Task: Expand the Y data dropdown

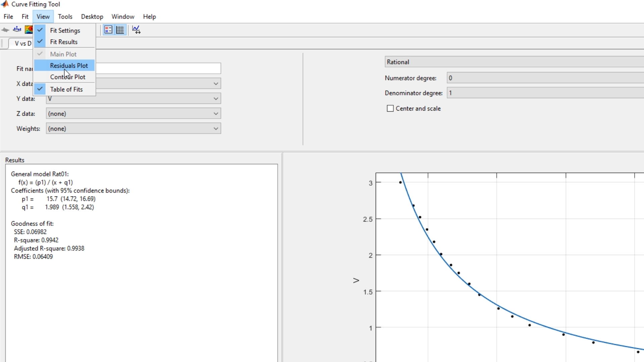Action: tap(216, 99)
